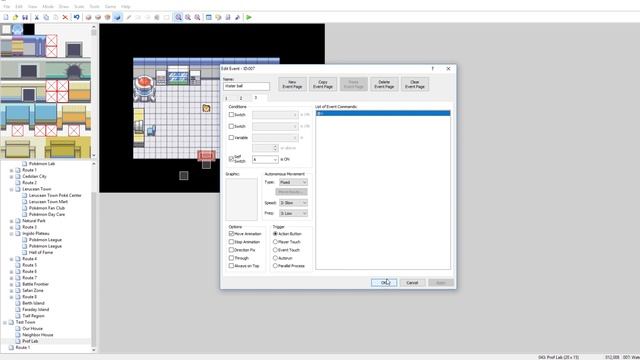Open the Script Editor toolbar icon
The height and width of the screenshot is (360, 640).
(x=228, y=17)
